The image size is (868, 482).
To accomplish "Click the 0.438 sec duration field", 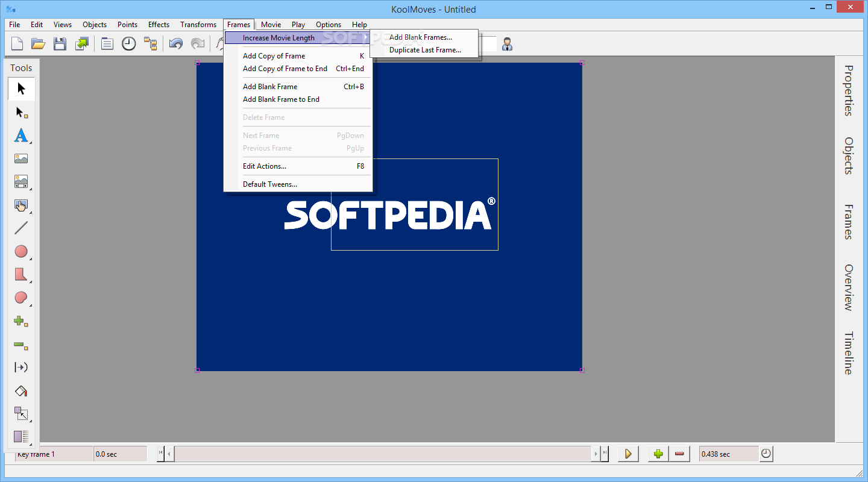I will pos(729,454).
